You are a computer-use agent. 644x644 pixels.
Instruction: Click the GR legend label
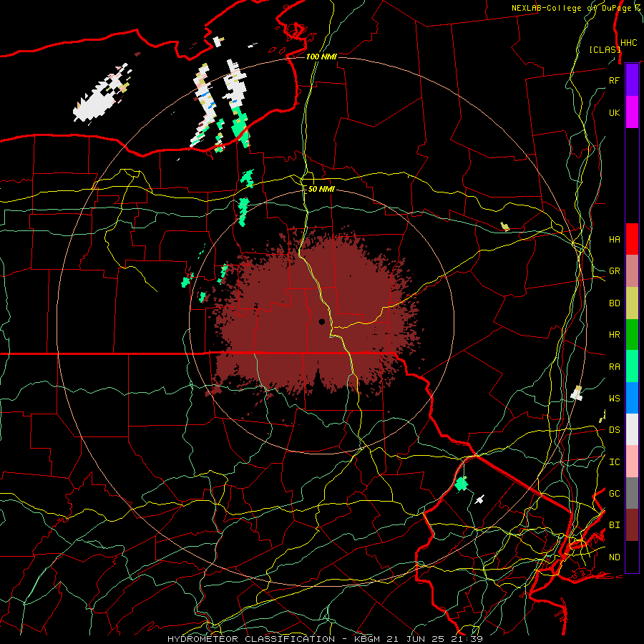(x=614, y=271)
